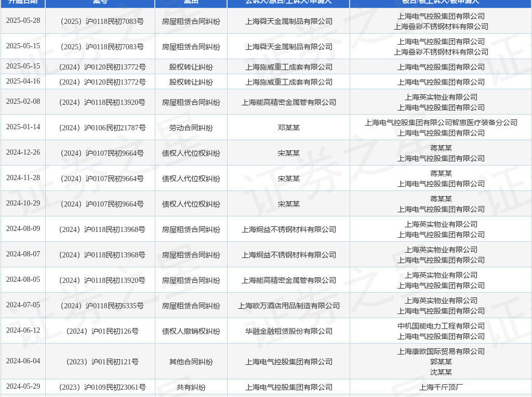Screen dimensions: 532x397
Task: Click plaintiff 华融金融租赁股份有限公司
Action: click(289, 331)
